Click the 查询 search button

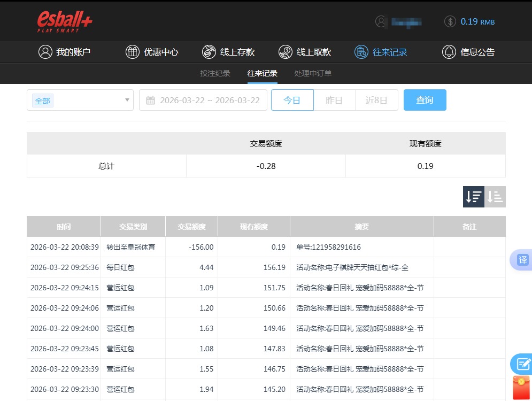pos(425,100)
